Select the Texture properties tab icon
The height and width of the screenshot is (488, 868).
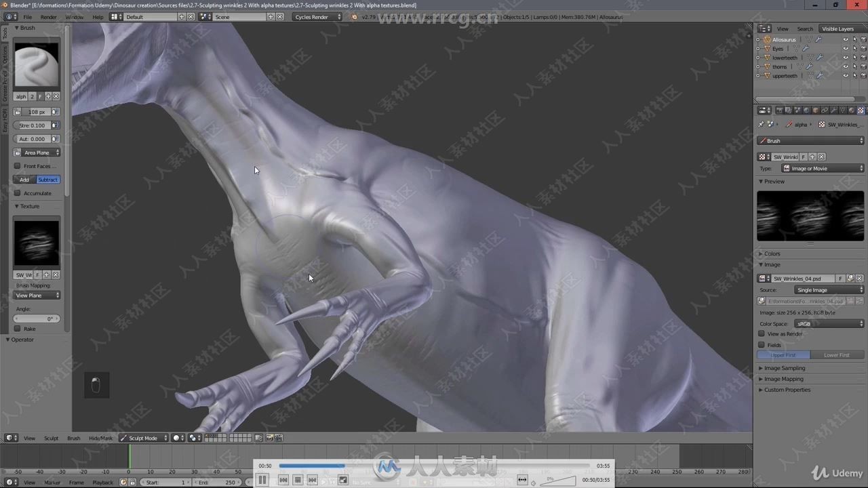click(860, 110)
